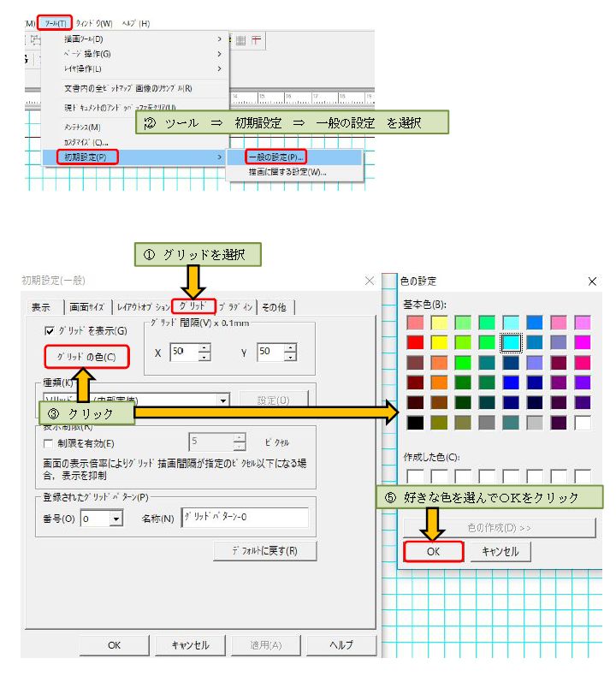Click デフォルトに戻す(R) button

[x=265, y=550]
